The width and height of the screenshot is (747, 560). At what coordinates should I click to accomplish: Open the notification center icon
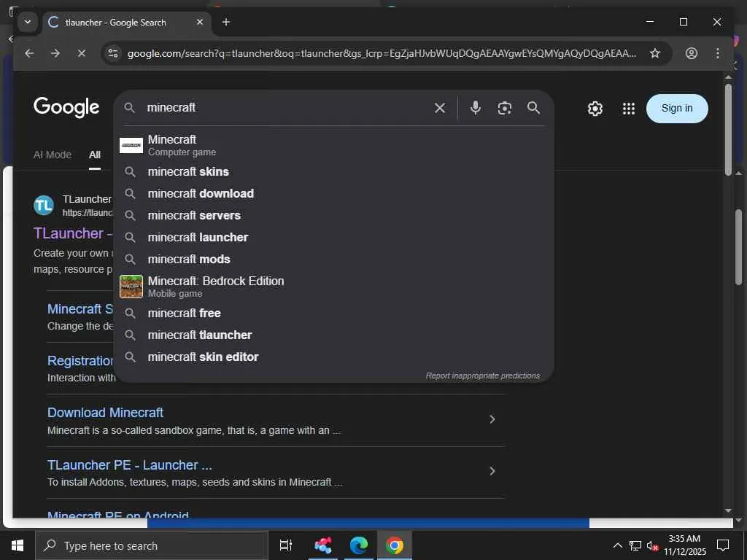click(x=723, y=545)
